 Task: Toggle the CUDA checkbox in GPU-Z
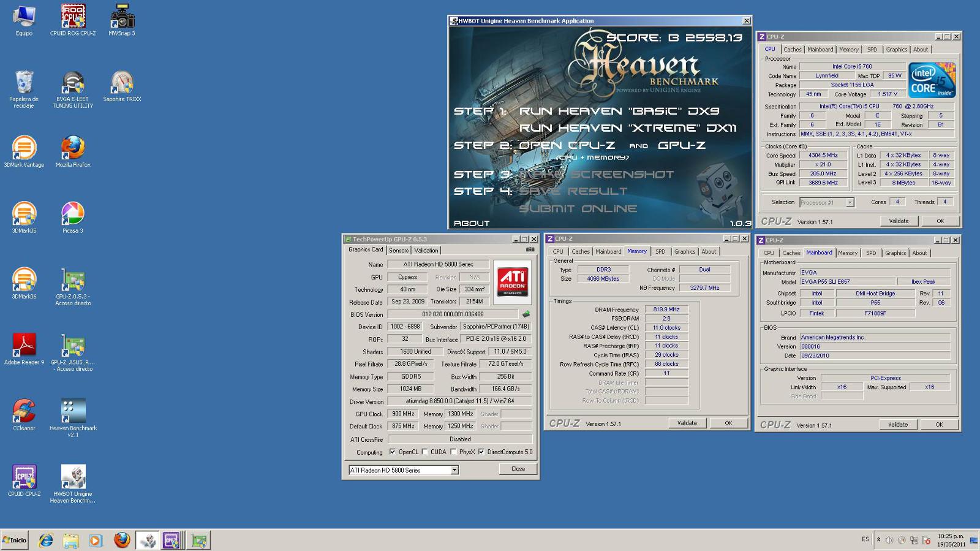pyautogui.click(x=424, y=452)
